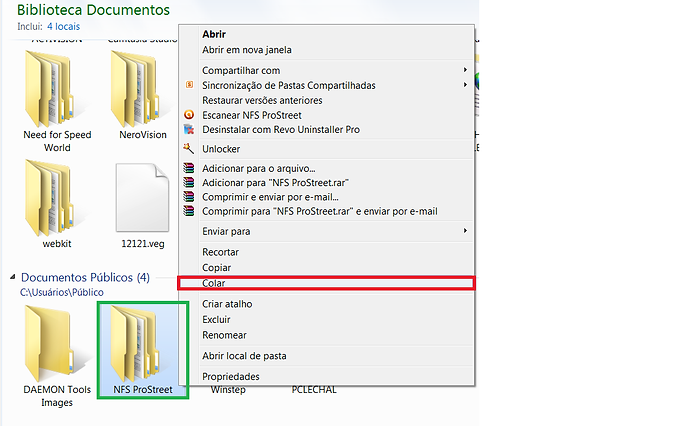Click the 12121.veg file name

click(x=142, y=244)
